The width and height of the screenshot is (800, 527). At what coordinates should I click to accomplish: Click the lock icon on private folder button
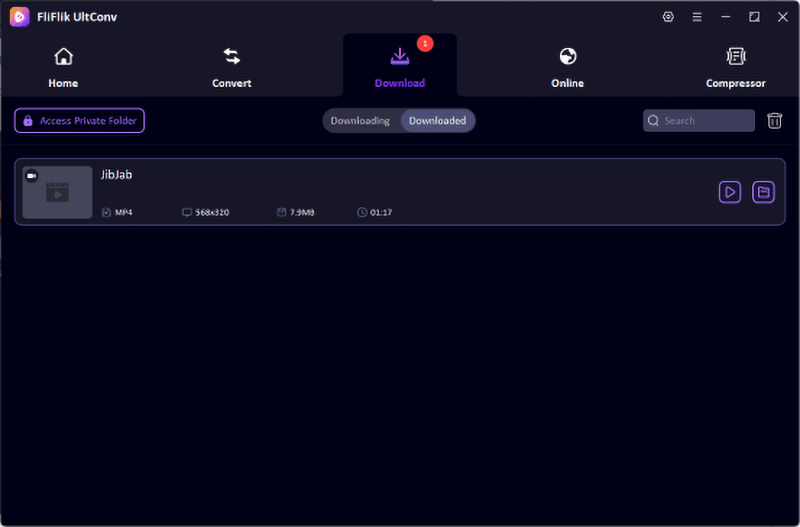coord(28,120)
